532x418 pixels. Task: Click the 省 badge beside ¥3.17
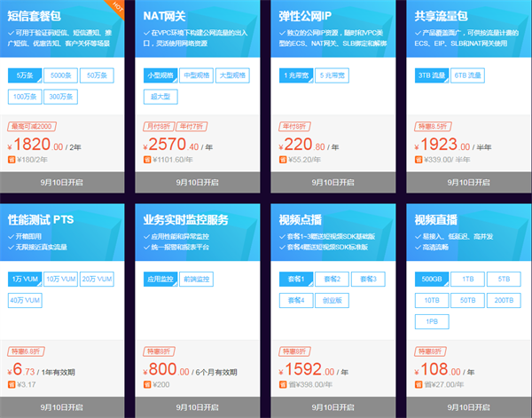click(x=12, y=385)
